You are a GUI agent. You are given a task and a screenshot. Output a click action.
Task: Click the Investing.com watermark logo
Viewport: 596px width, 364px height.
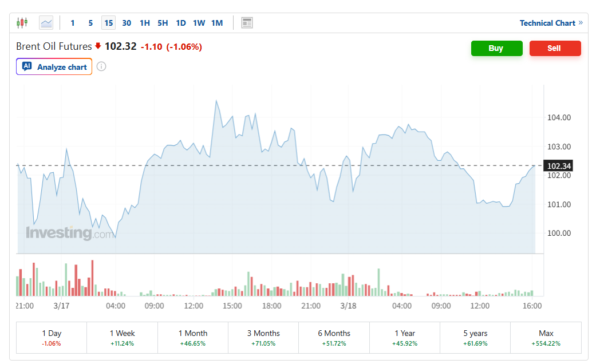click(x=69, y=233)
